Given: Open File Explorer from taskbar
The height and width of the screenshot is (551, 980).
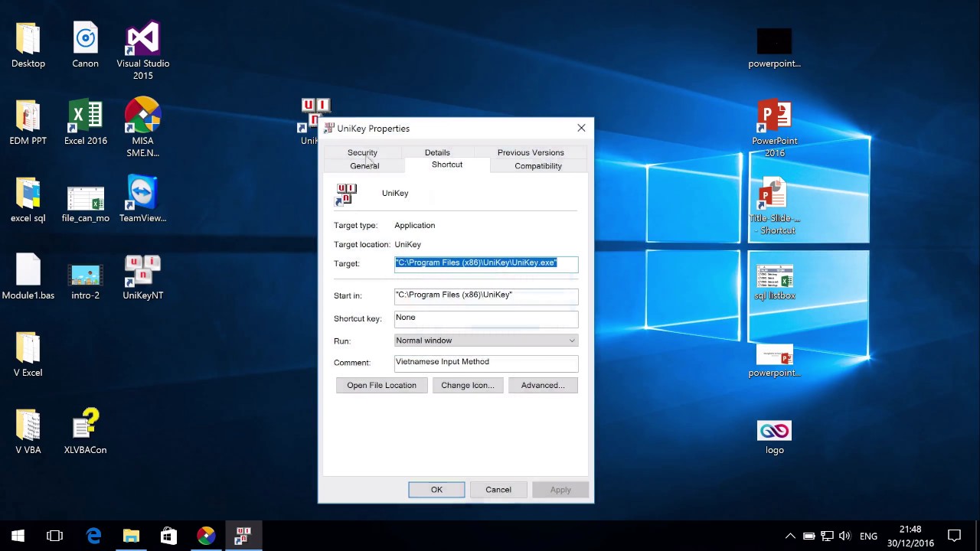Looking at the screenshot, I should tap(131, 536).
